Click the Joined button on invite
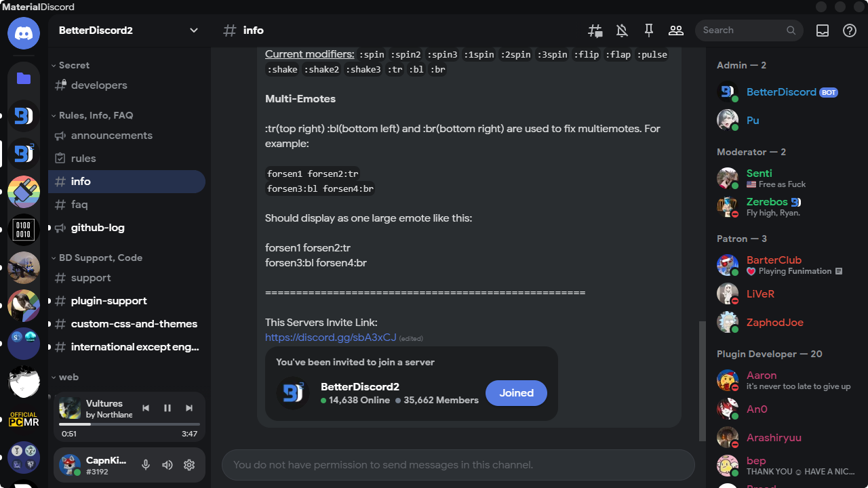This screenshot has height=488, width=868. [x=516, y=393]
